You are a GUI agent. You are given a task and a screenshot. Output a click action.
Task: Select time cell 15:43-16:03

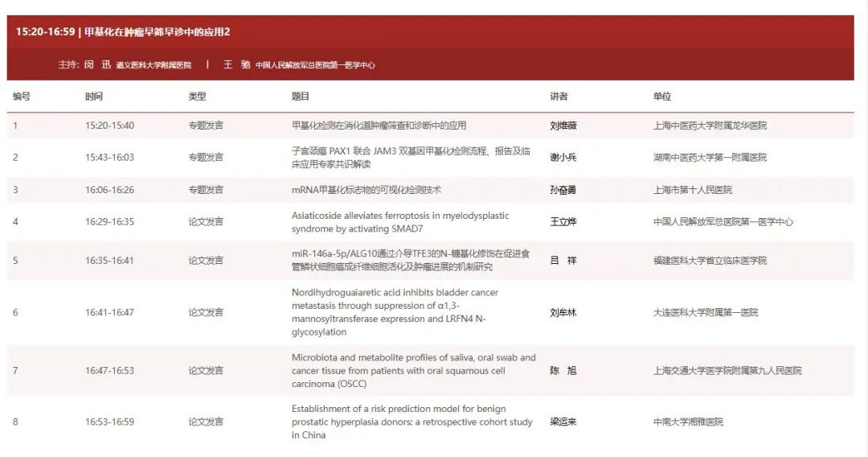click(109, 158)
